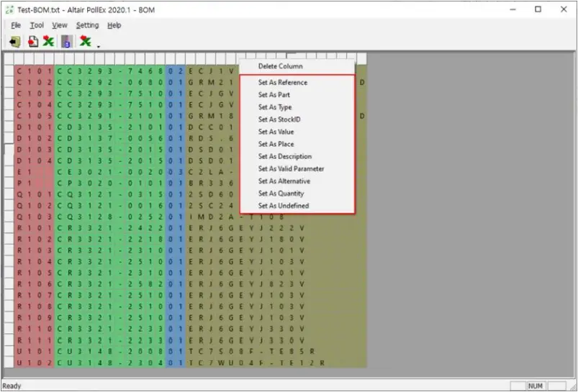Close the PollEx BOM window
578x392 pixels.
tap(564, 9)
